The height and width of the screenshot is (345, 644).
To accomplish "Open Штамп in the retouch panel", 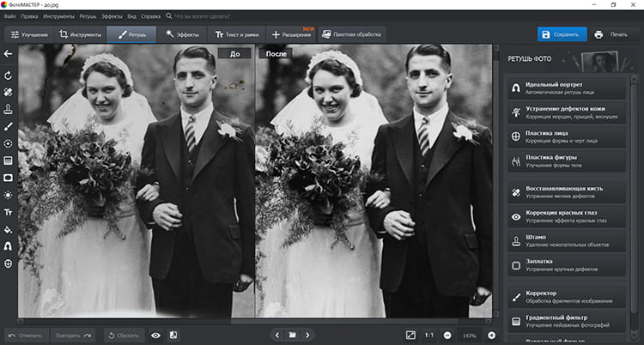I will [567, 240].
